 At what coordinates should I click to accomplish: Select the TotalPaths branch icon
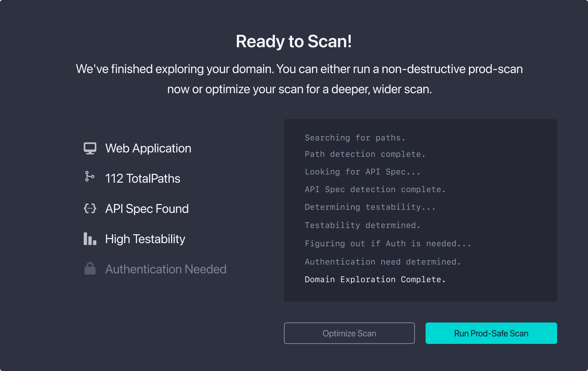click(89, 177)
